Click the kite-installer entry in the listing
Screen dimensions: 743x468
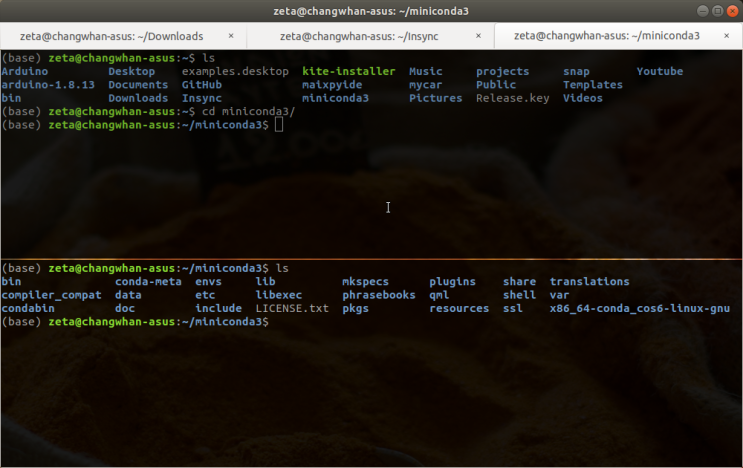coord(348,72)
